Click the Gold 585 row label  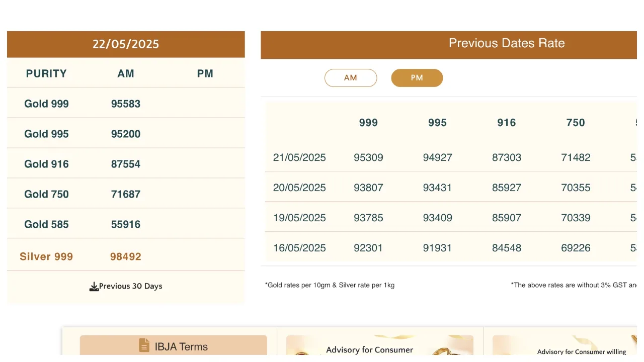46,224
